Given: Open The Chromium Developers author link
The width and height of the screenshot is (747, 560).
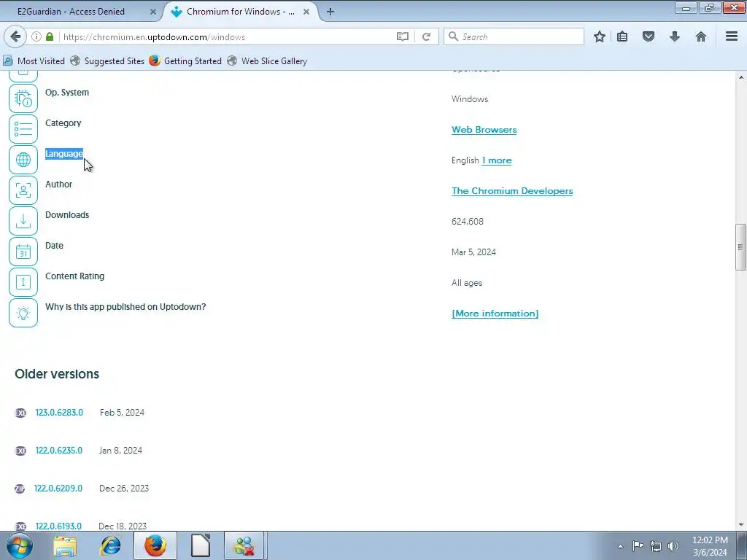Looking at the screenshot, I should [x=512, y=191].
